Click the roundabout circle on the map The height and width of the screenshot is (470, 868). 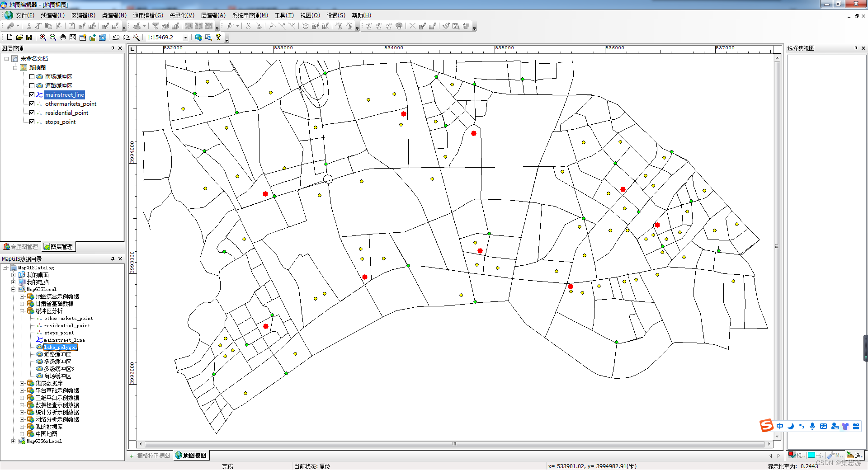point(328,179)
